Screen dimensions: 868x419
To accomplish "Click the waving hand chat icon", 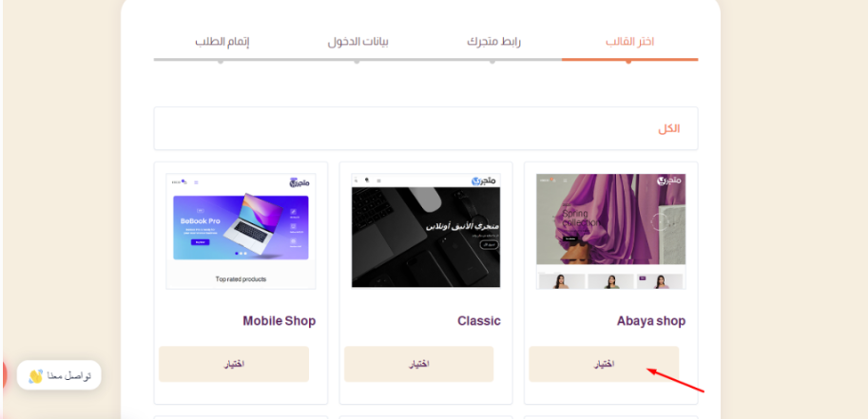I will click(35, 376).
